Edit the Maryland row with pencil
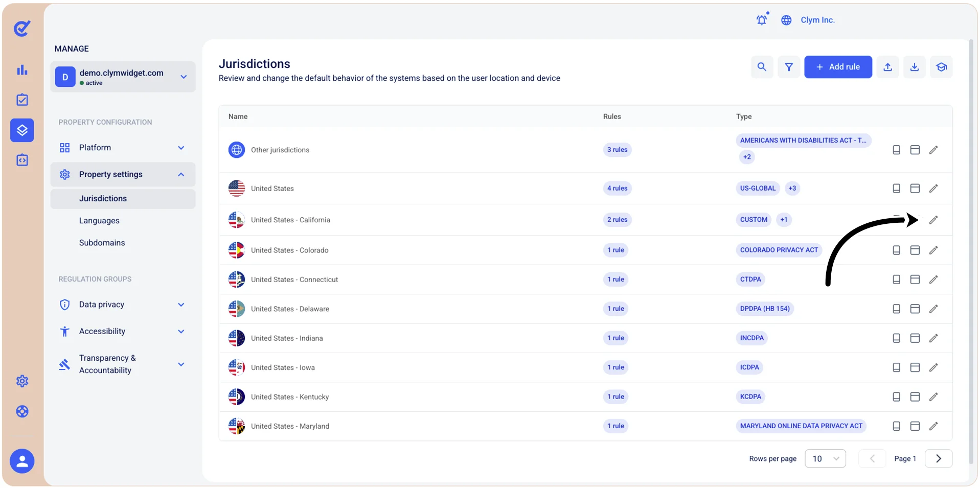980x488 pixels. pos(933,426)
